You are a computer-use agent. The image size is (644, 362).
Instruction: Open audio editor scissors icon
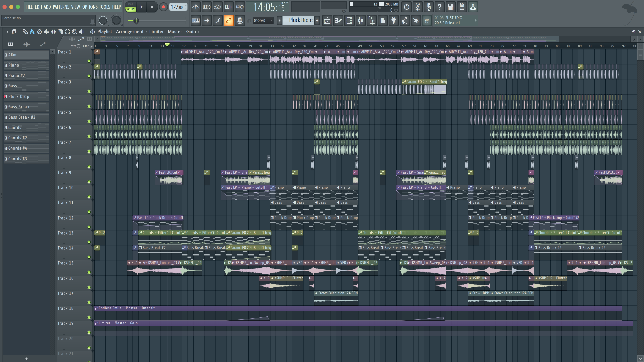tap(418, 7)
